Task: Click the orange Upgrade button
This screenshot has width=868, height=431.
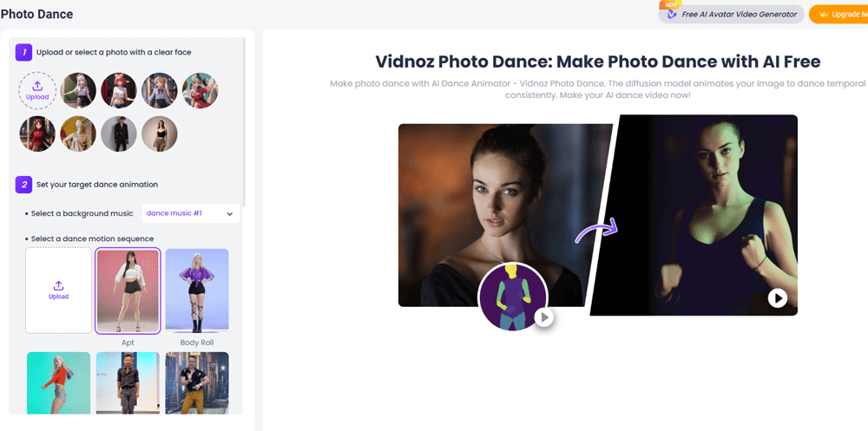Action: pyautogui.click(x=838, y=15)
